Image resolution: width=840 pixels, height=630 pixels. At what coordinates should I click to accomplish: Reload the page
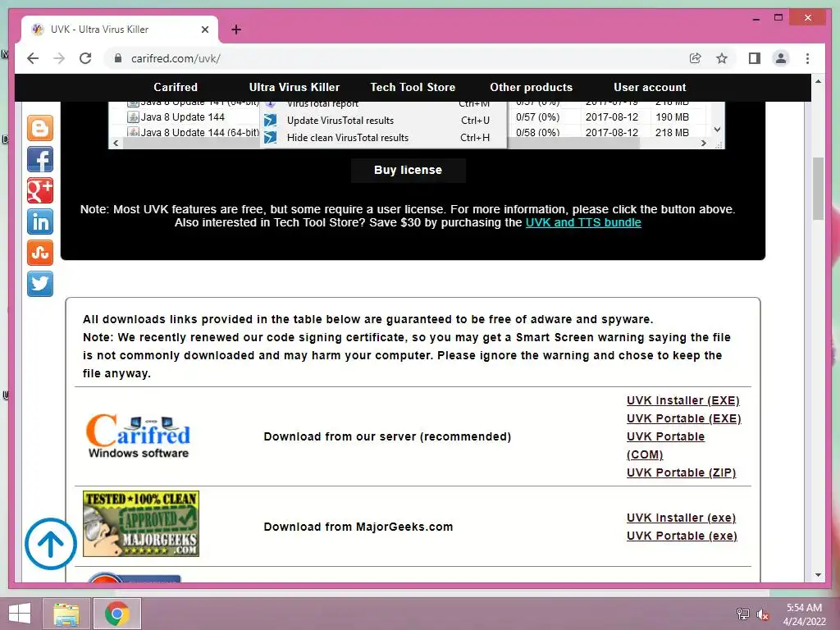point(85,58)
